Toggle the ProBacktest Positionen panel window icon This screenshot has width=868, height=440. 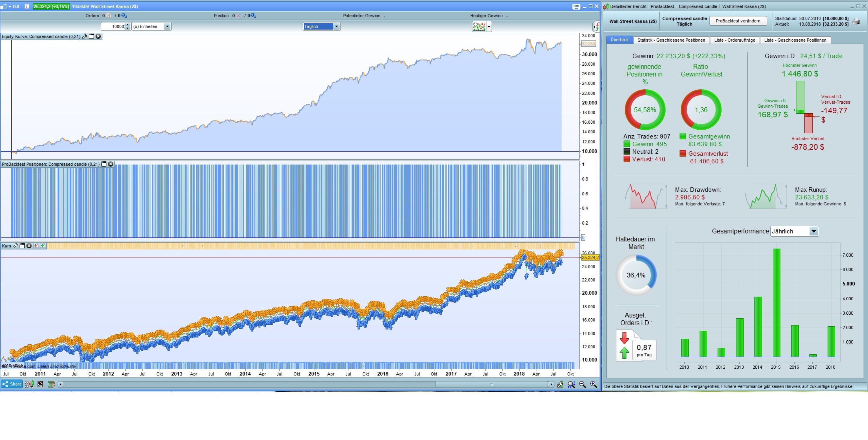(104, 164)
